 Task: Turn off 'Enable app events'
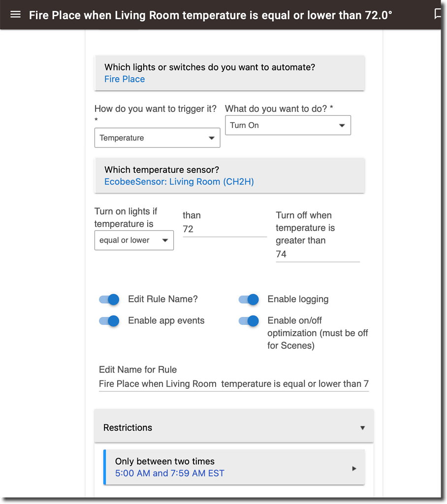(109, 321)
